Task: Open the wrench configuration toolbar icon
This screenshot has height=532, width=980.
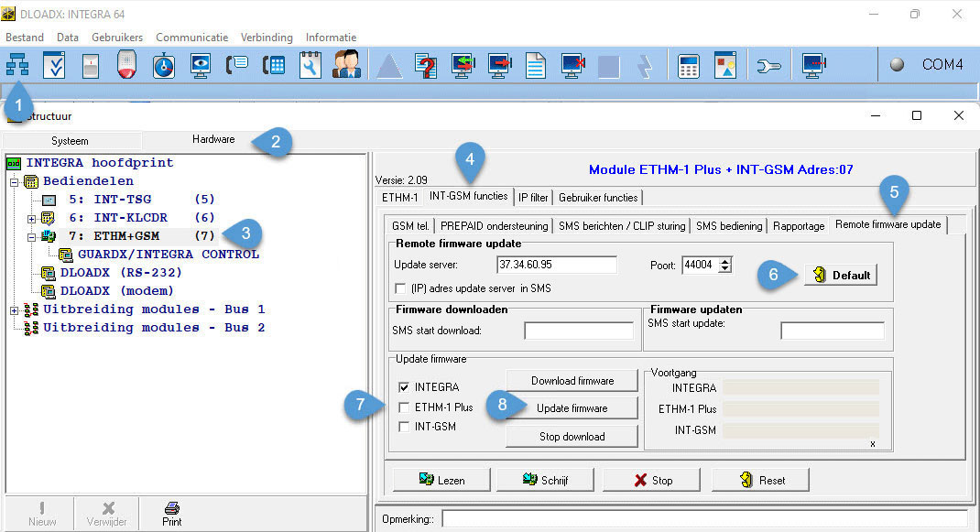Action: [x=768, y=65]
